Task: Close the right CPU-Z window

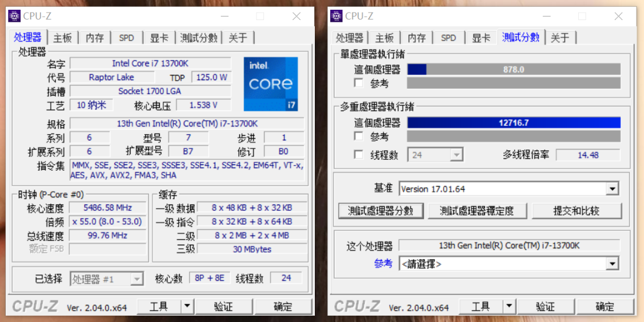Action: coord(618,16)
